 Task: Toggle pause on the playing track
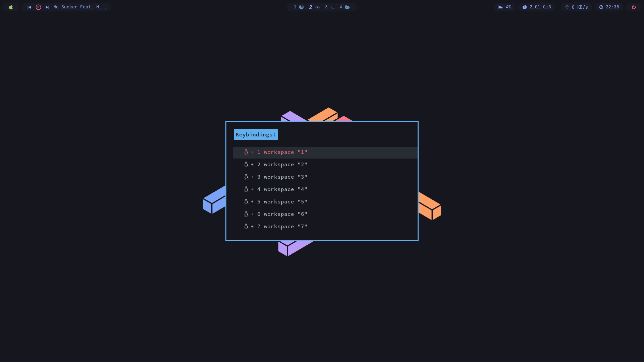[38, 7]
